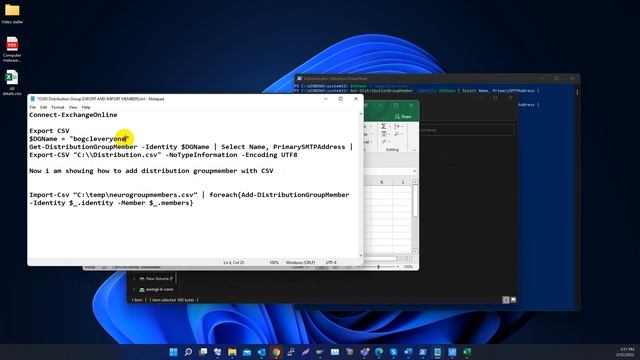Click the 'Export CSV' line in Notepad
This screenshot has height=360, width=640.
point(49,131)
